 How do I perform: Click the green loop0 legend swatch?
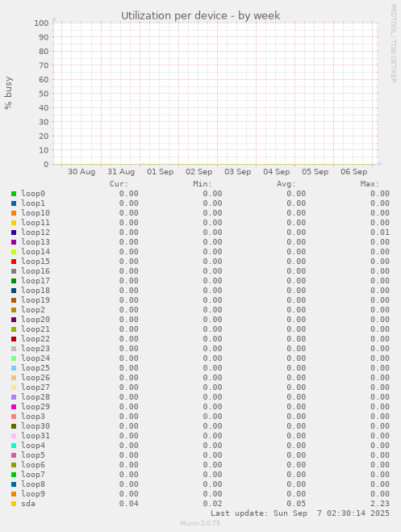[14, 194]
